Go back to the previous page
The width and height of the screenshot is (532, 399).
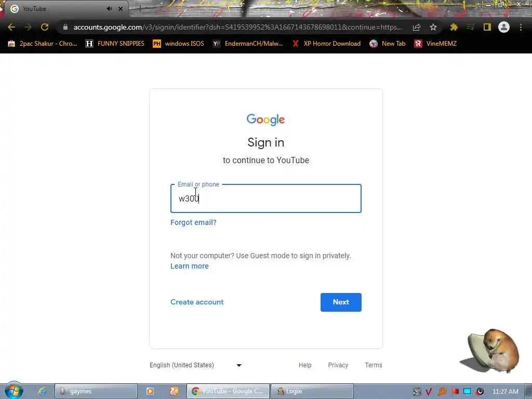(x=11, y=27)
